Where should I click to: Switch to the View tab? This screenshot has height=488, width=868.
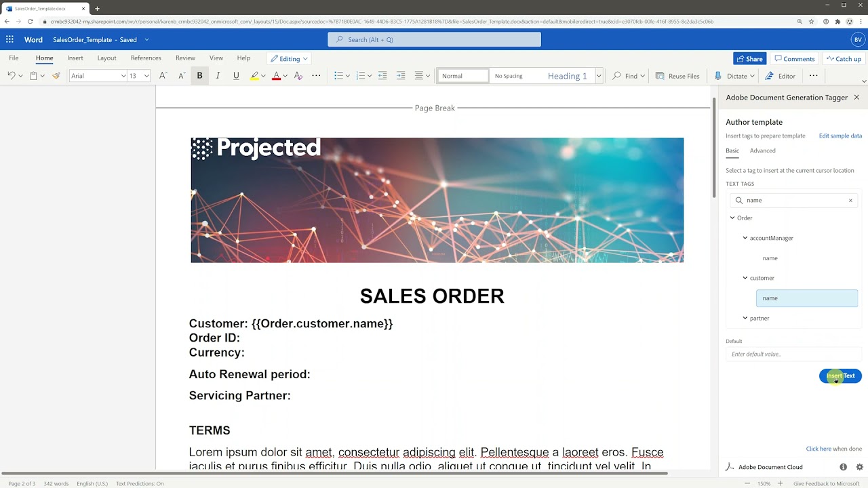[x=216, y=58]
